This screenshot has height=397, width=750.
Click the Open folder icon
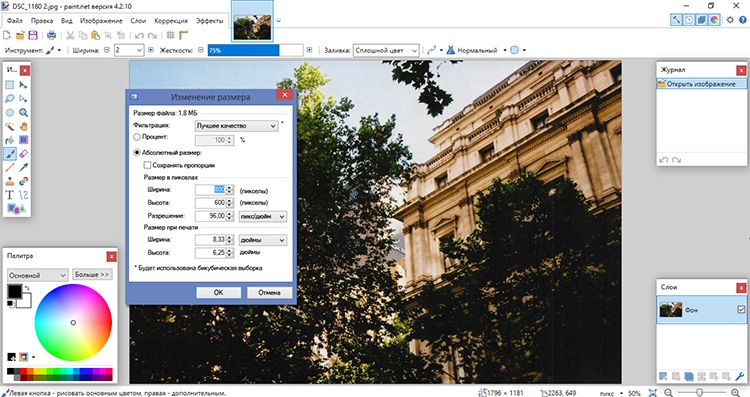[x=20, y=35]
